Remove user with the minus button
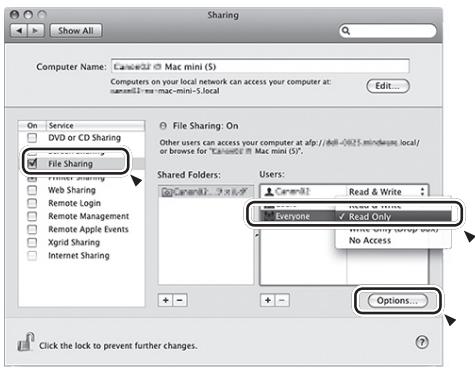Viewport: 475px width, 370px height. coord(282,300)
